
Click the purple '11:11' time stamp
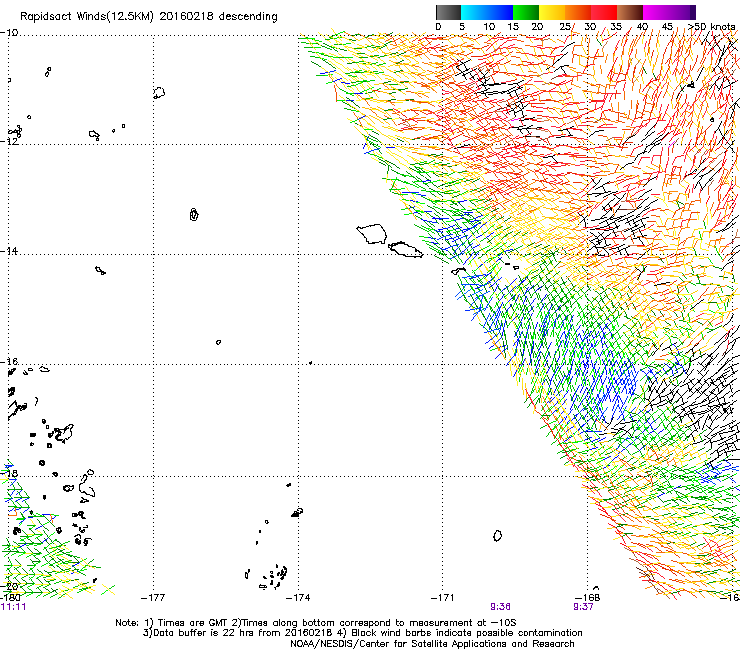coord(14,607)
